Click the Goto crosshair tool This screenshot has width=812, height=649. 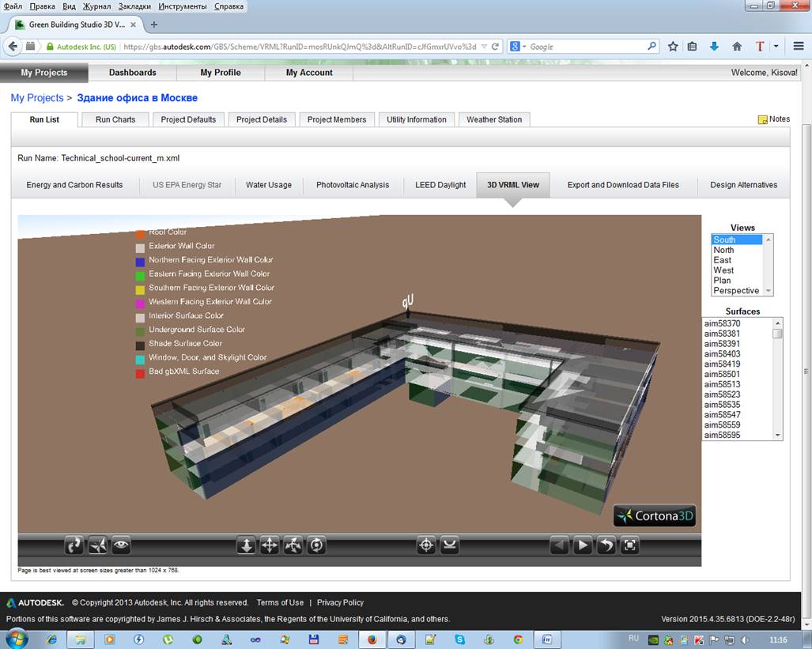point(426,545)
